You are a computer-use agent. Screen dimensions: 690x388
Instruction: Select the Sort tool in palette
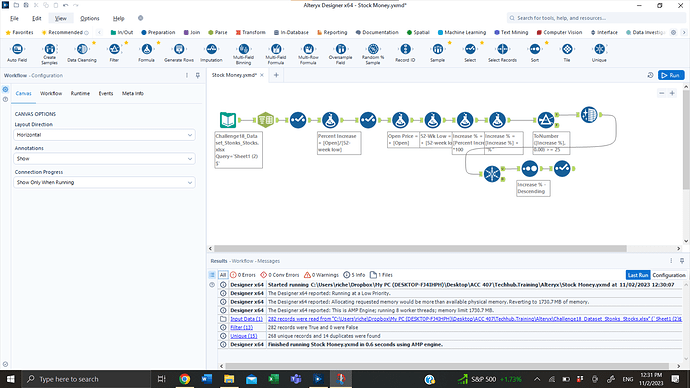pos(535,53)
